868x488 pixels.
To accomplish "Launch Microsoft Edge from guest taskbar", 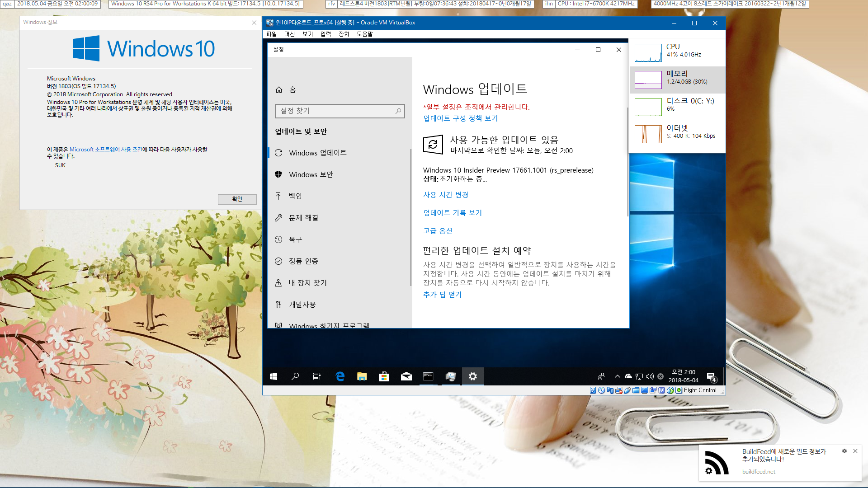I will pos(340,376).
